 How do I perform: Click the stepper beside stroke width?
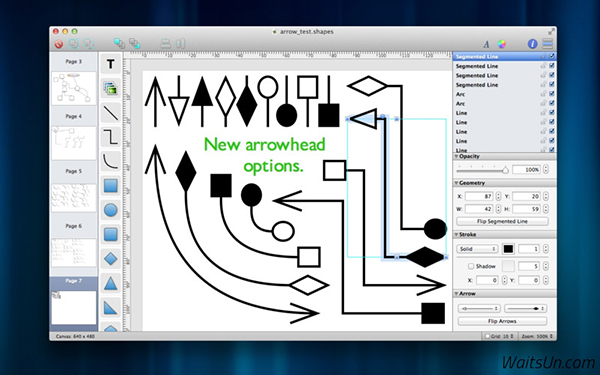(546, 249)
